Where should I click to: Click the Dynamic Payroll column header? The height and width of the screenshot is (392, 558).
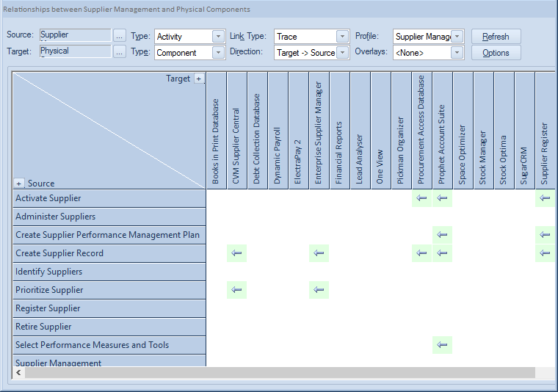[x=278, y=131]
